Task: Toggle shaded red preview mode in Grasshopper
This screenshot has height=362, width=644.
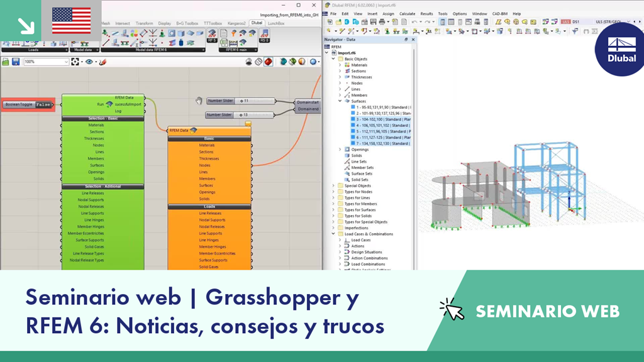Action: tap(268, 62)
